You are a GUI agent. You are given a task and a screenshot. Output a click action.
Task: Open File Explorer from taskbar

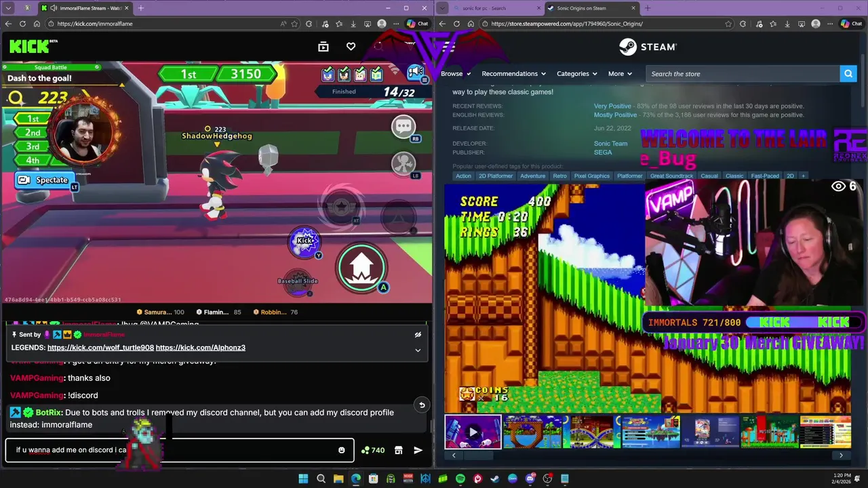(x=338, y=479)
